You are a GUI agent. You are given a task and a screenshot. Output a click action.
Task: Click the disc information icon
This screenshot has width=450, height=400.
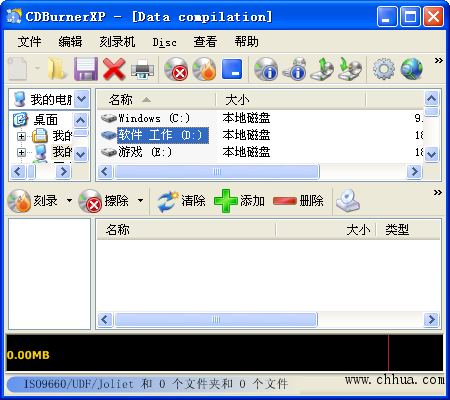pyautogui.click(x=266, y=69)
